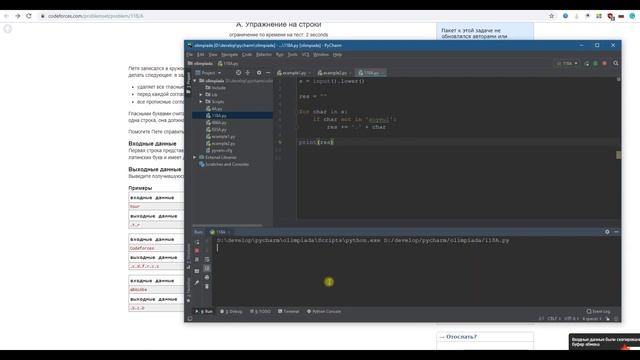Screen dimensions: 640x360
Task: Click the tool window quick-access icon in status bar corner
Action: 190,319
